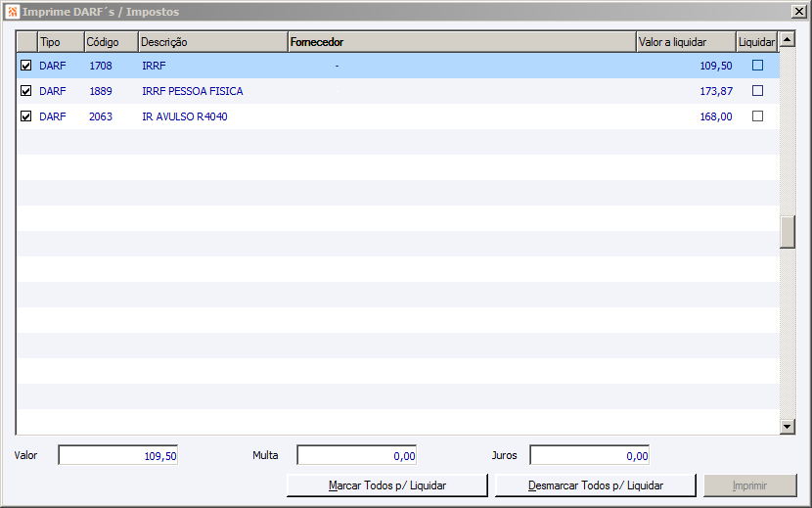Click the scrollbar down arrow
Viewport: 812px width, 508px height.
(788, 427)
